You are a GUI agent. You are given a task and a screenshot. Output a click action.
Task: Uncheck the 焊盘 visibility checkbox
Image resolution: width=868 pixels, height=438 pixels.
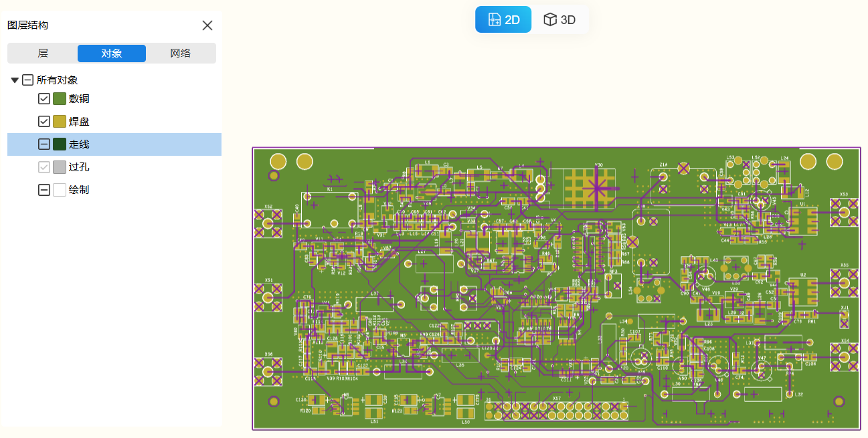(x=44, y=122)
